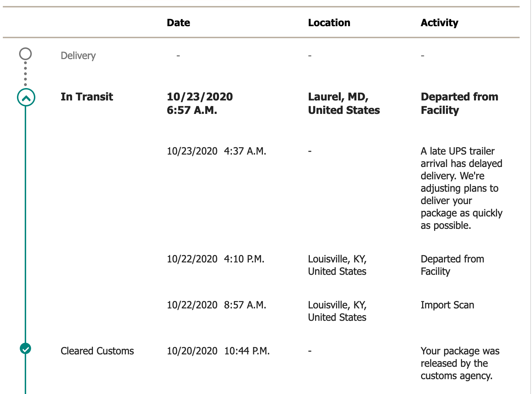Click the empty Delivery status circle
This screenshot has width=532, height=394.
pos(25,54)
